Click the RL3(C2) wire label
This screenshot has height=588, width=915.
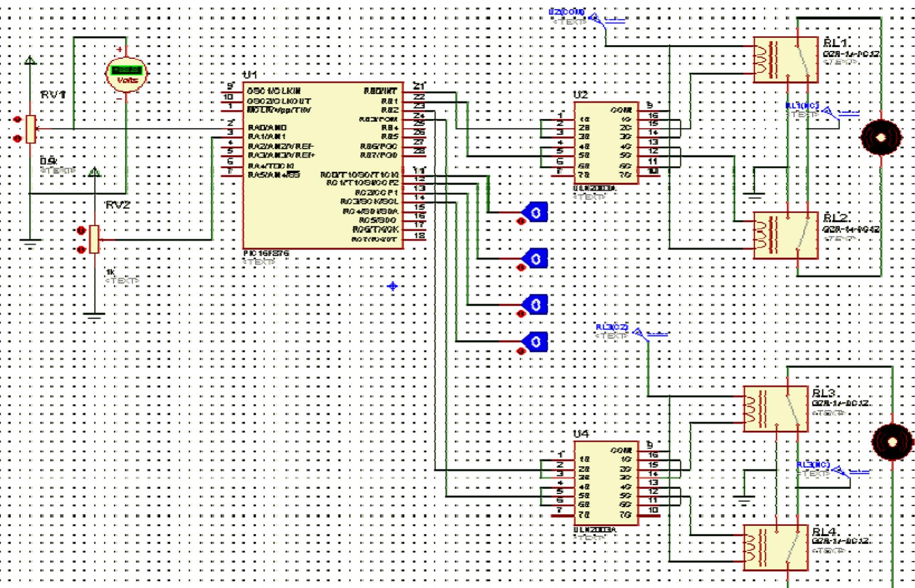click(x=612, y=327)
